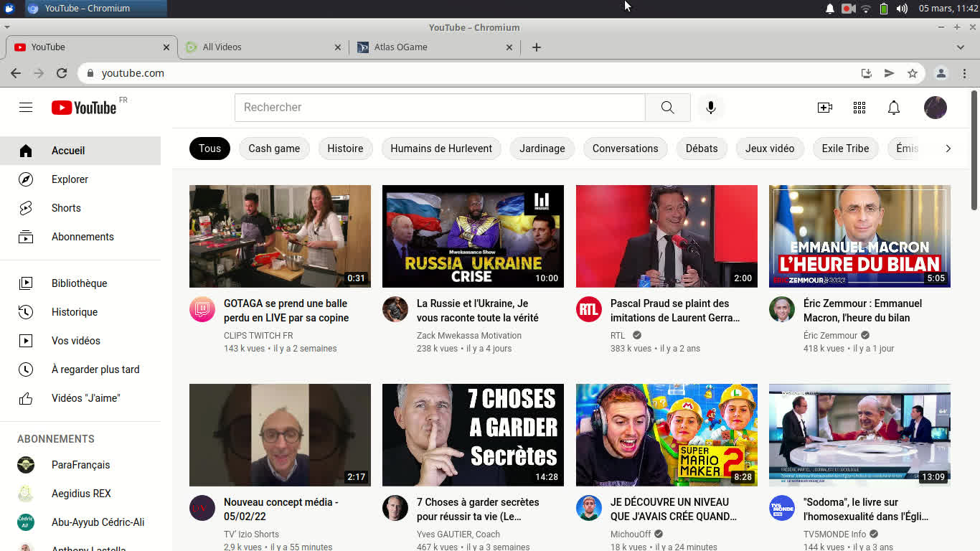Click the install app icon in address bar
Screen dimensions: 980x551
pyautogui.click(x=866, y=73)
